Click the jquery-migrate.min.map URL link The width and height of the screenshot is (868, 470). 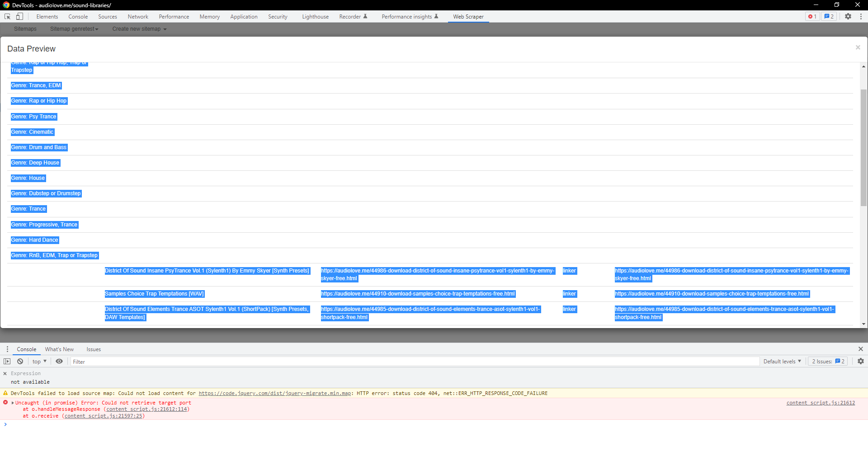275,394
